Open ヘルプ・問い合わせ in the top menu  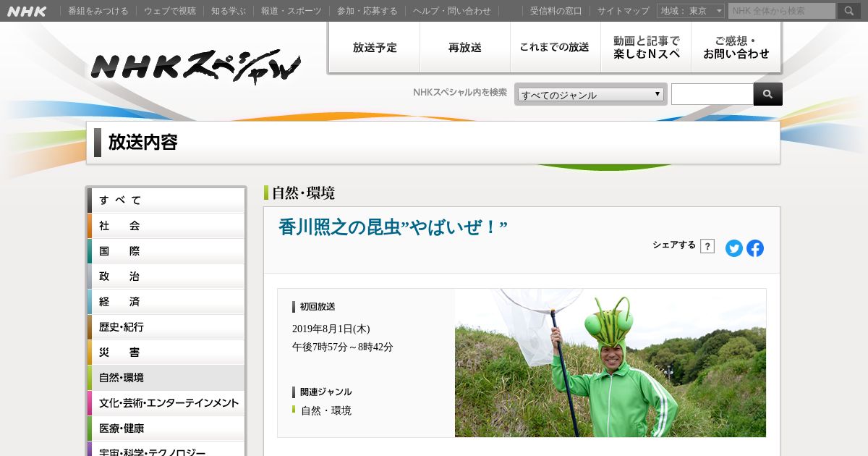(x=452, y=11)
